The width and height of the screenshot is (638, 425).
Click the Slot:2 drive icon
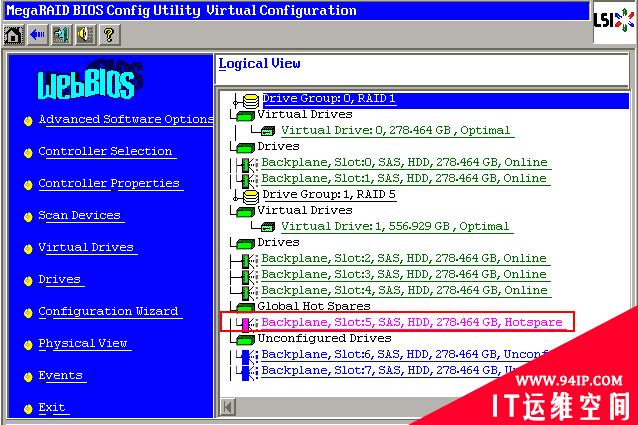click(248, 260)
